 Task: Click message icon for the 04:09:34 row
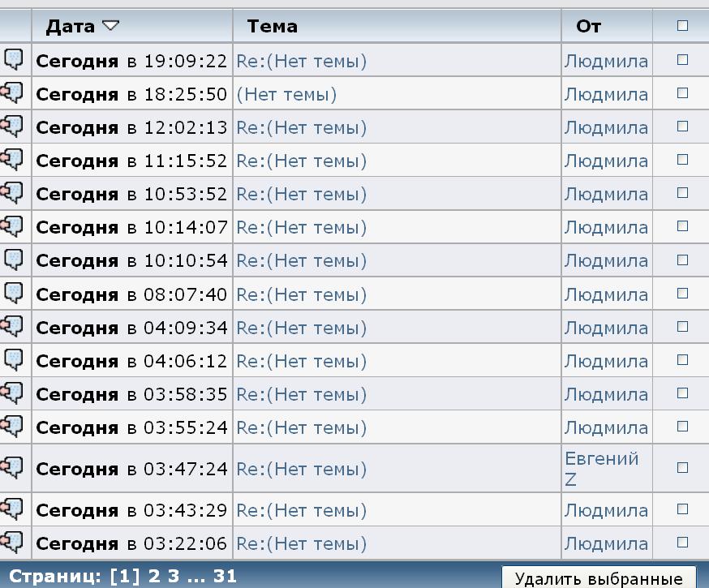(x=11, y=327)
